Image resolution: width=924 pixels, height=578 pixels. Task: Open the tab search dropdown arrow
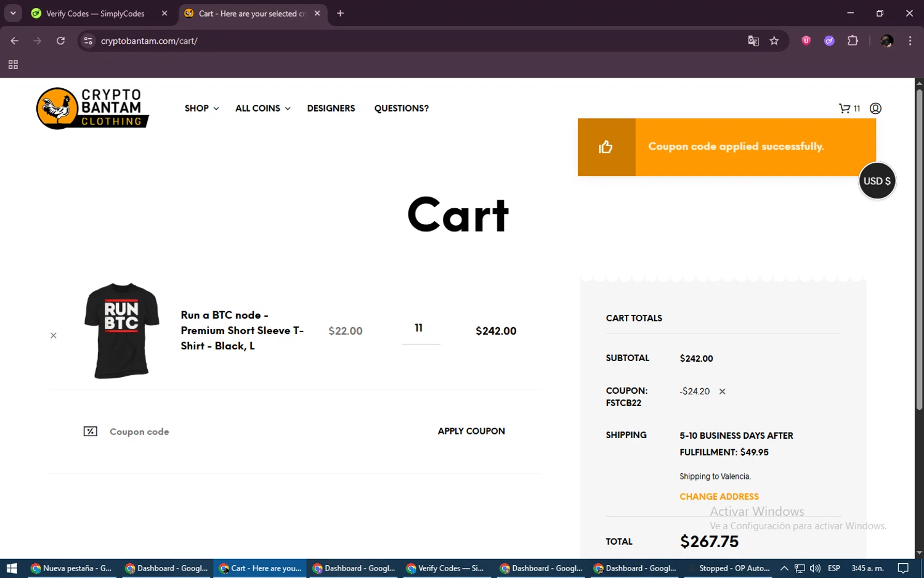pyautogui.click(x=13, y=13)
